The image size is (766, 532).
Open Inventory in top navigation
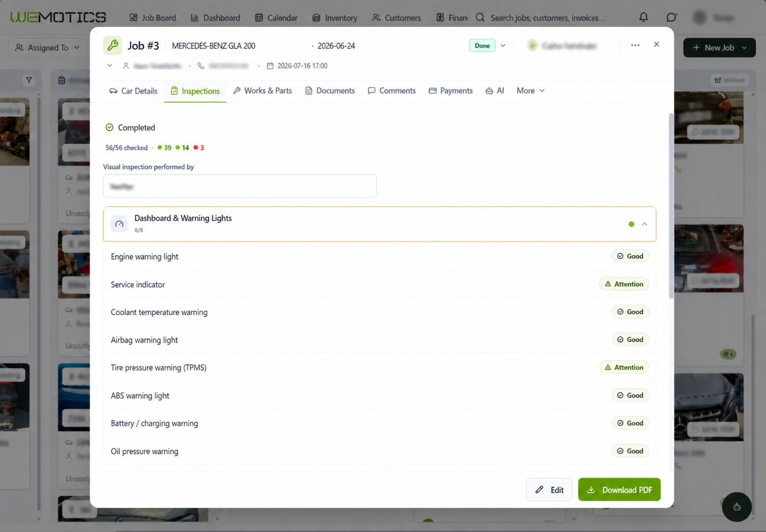tap(334, 18)
